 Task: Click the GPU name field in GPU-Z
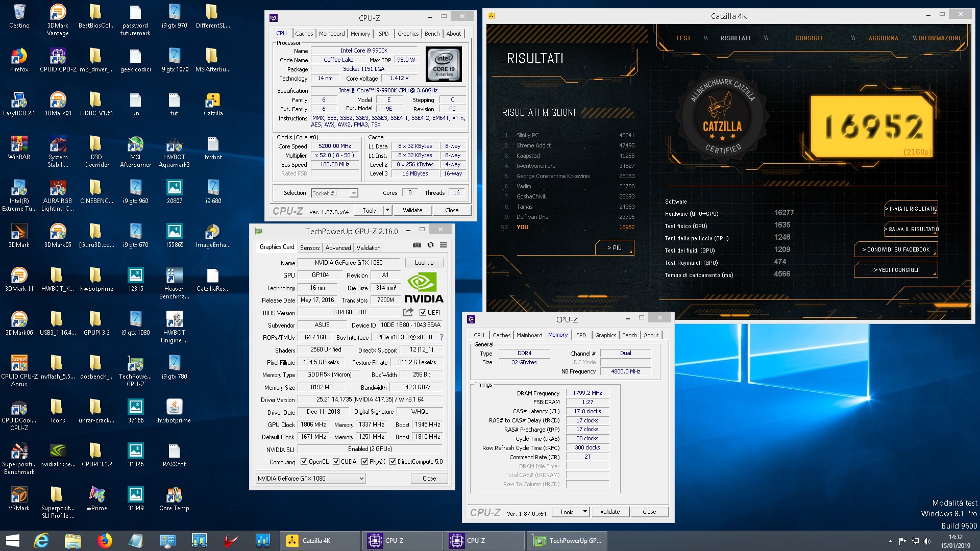pyautogui.click(x=349, y=263)
